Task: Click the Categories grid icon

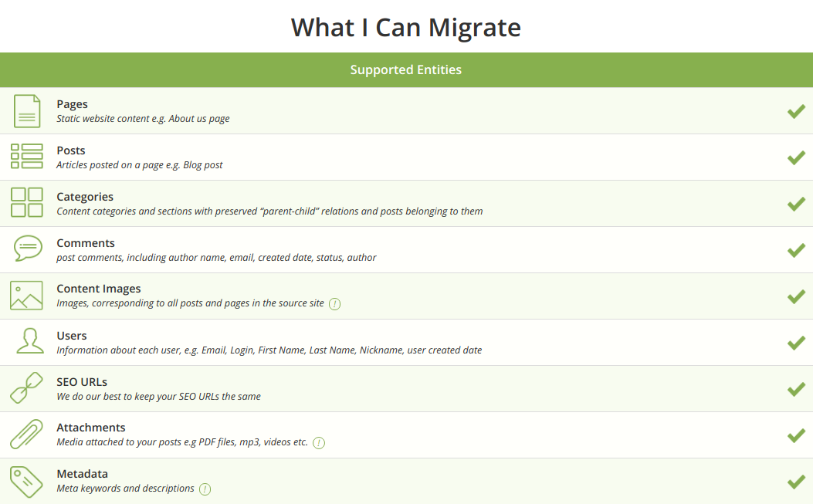Action: [26, 202]
